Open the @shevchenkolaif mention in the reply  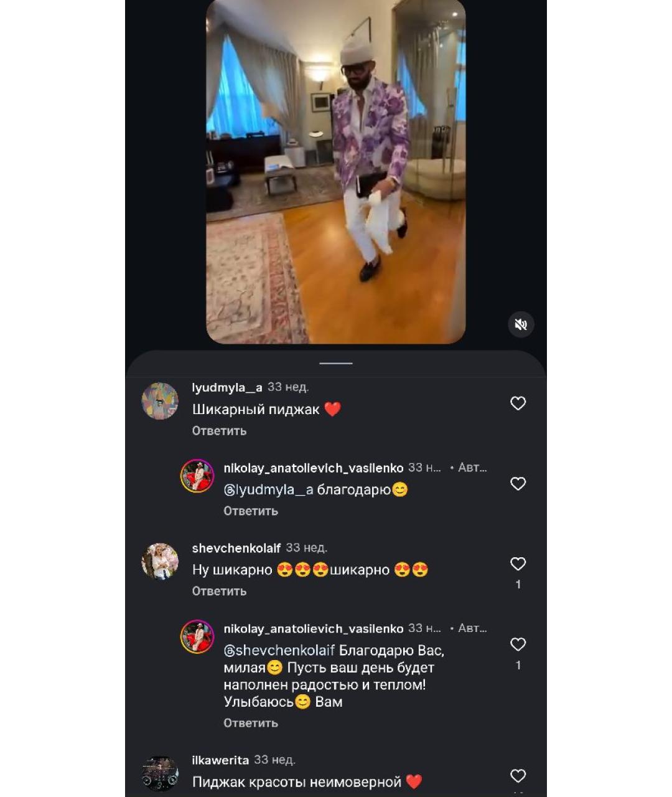279,651
